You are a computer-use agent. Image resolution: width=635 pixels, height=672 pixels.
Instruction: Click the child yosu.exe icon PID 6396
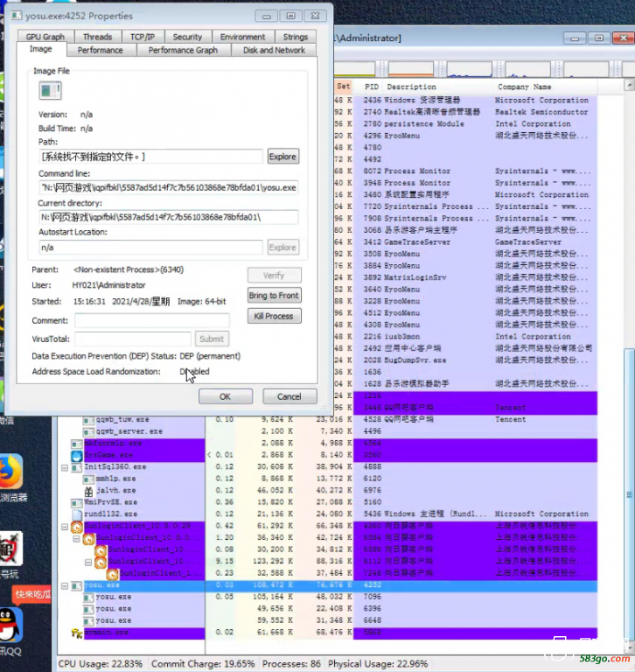(88, 609)
